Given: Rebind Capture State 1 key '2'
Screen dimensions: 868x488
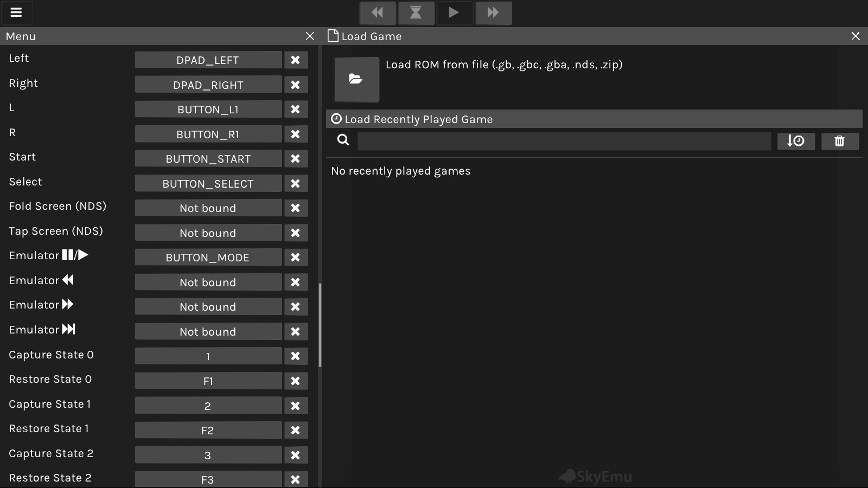Looking at the screenshot, I should click(x=208, y=406).
